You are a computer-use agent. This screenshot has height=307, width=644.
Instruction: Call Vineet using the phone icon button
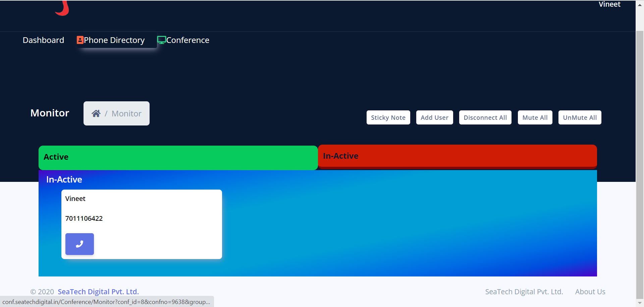click(79, 244)
